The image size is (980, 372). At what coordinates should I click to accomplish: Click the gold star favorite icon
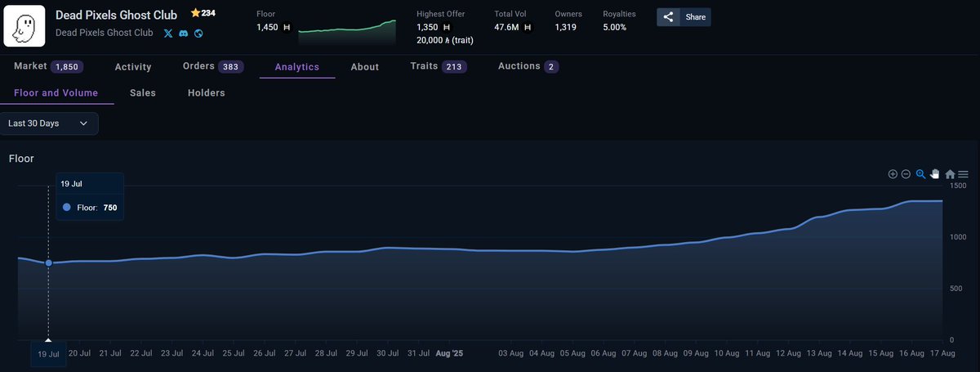[x=195, y=13]
